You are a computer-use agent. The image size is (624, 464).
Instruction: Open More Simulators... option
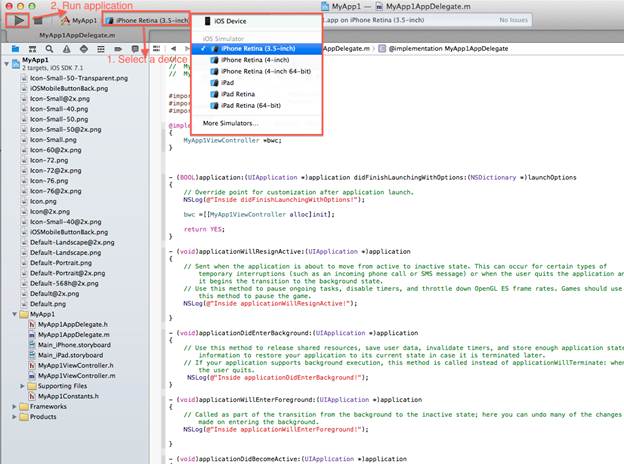pyautogui.click(x=256, y=123)
